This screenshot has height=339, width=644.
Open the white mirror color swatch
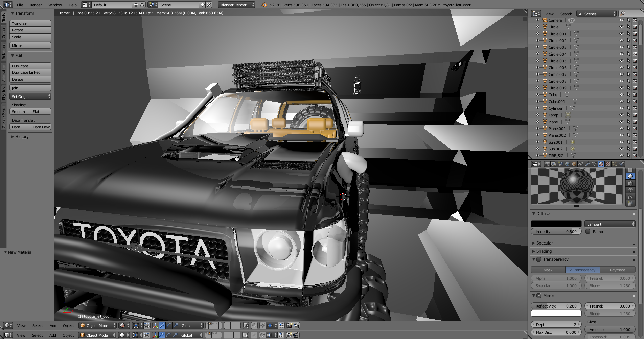pyautogui.click(x=556, y=313)
